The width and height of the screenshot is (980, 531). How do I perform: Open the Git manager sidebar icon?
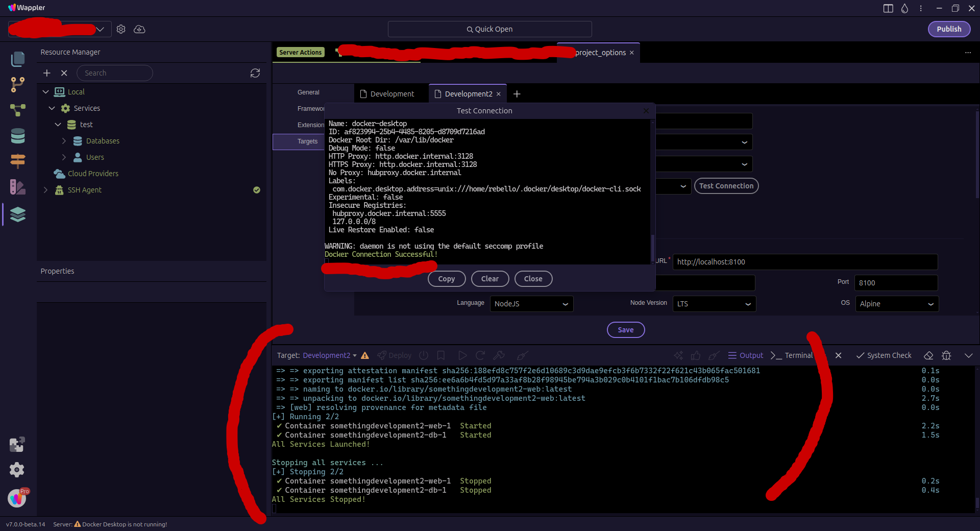pyautogui.click(x=18, y=85)
